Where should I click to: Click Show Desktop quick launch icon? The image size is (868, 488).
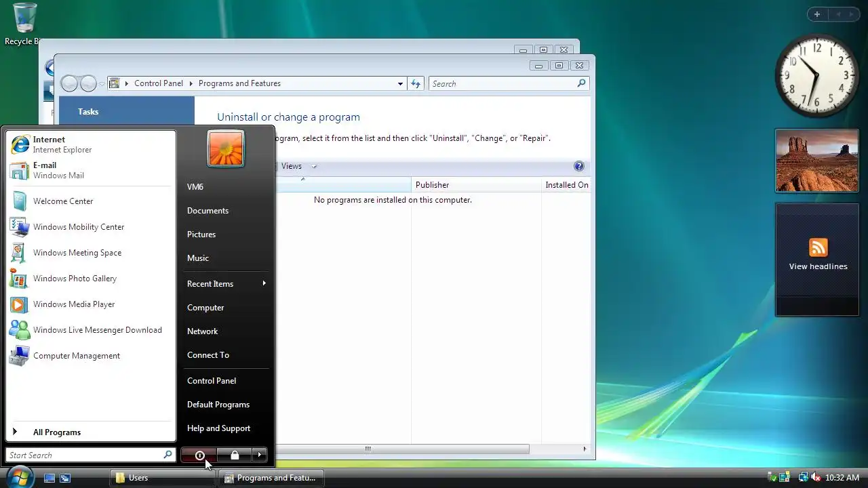click(x=50, y=478)
